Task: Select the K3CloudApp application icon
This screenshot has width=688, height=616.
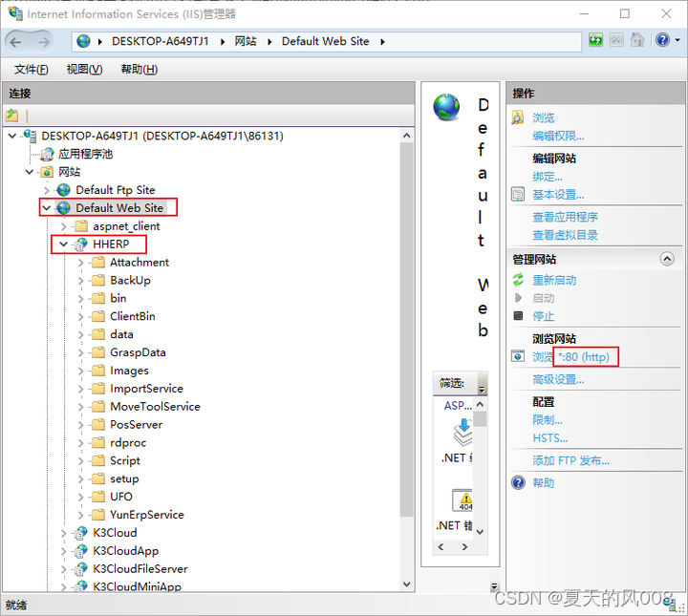Action: pyautogui.click(x=80, y=551)
